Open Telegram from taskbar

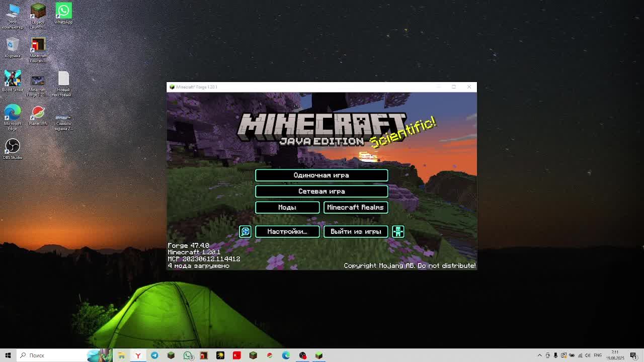(154, 355)
